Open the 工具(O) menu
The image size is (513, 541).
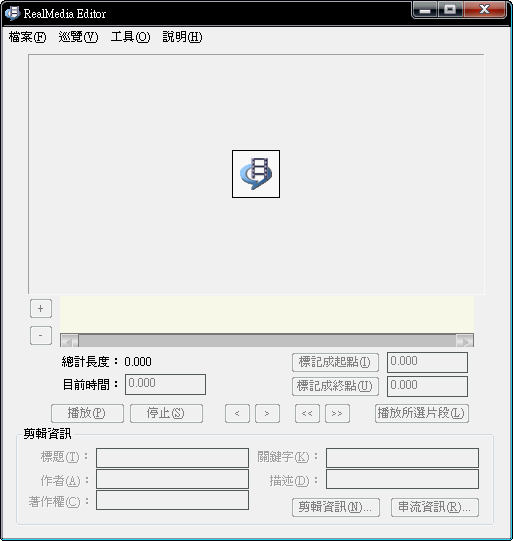pos(130,37)
